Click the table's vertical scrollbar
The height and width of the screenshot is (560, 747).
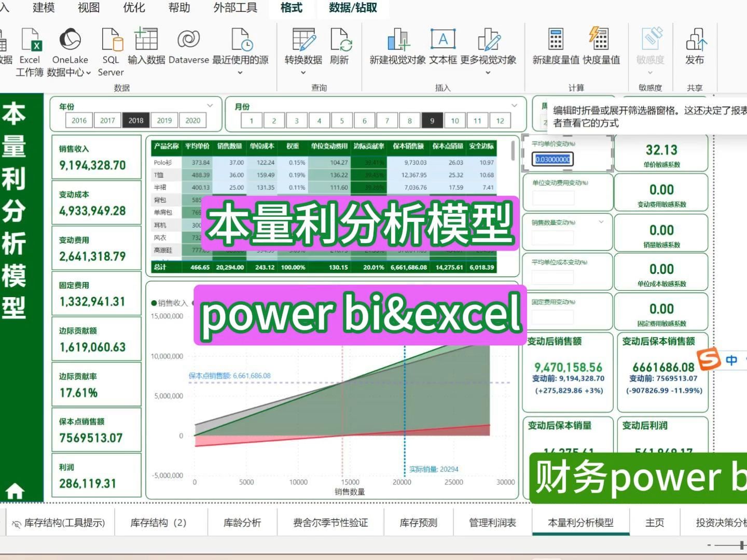coord(512,152)
